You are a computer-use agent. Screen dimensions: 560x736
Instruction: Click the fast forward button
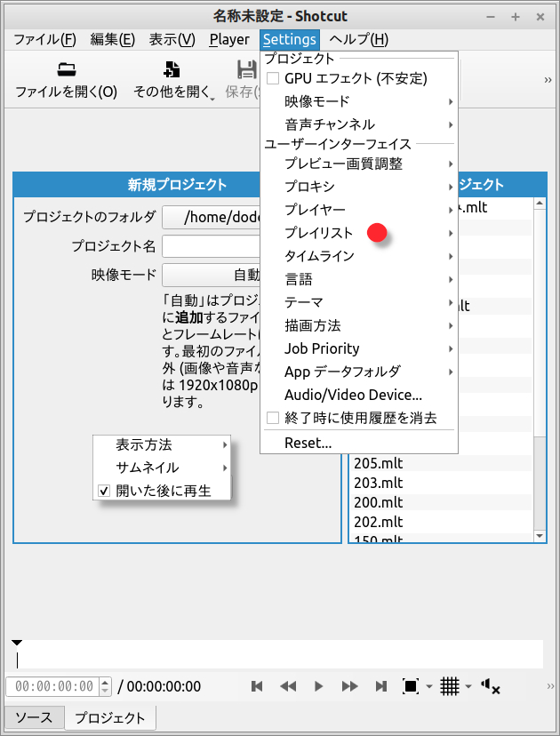click(x=350, y=686)
